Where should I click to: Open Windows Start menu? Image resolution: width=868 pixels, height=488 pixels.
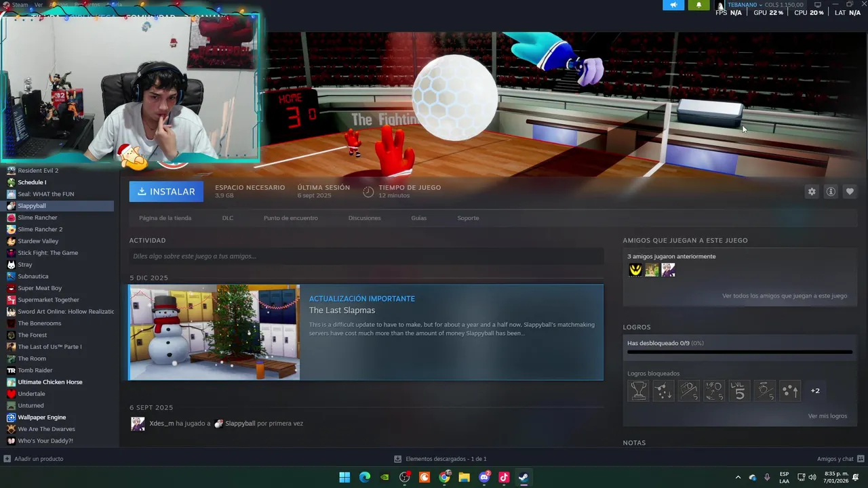pyautogui.click(x=344, y=477)
